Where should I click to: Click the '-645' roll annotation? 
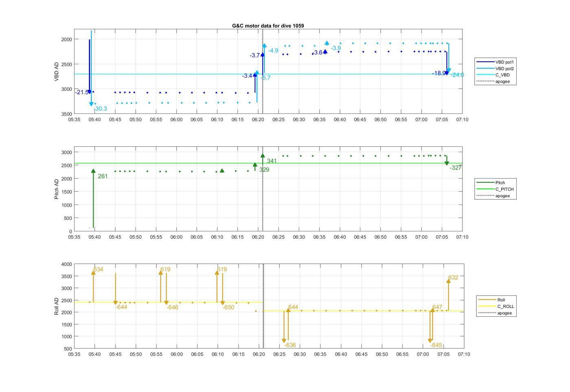pyautogui.click(x=436, y=345)
